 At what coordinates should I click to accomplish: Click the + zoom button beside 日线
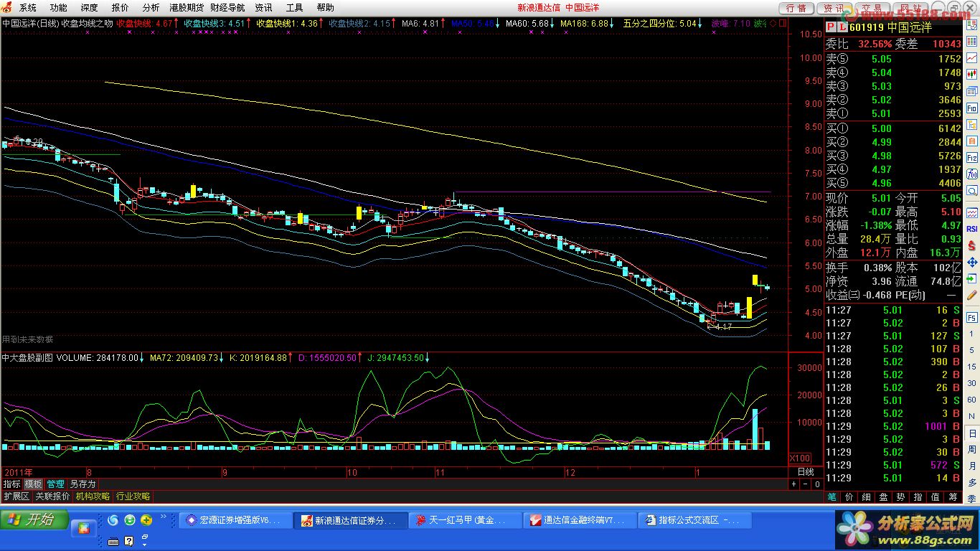[x=793, y=484]
